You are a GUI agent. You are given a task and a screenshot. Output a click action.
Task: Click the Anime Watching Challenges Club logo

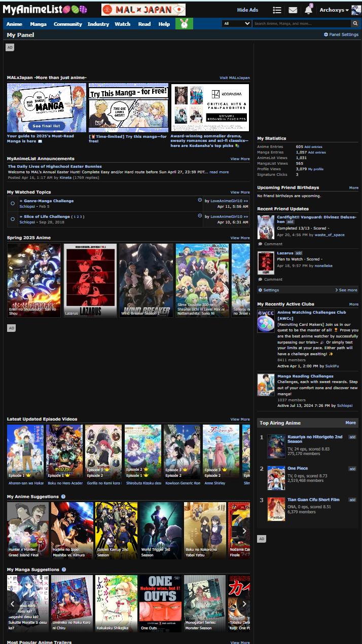click(266, 321)
